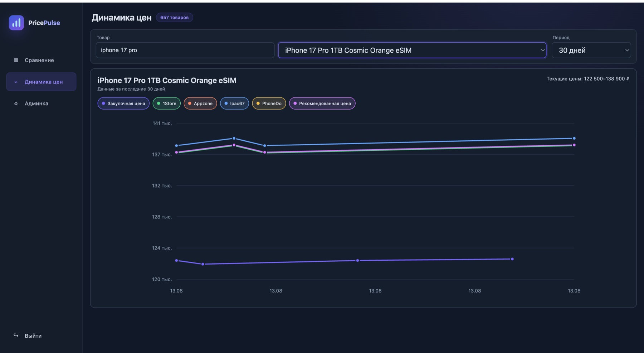
Task: Toggle the Рекомендованная цена series chip
Action: pyautogui.click(x=322, y=103)
